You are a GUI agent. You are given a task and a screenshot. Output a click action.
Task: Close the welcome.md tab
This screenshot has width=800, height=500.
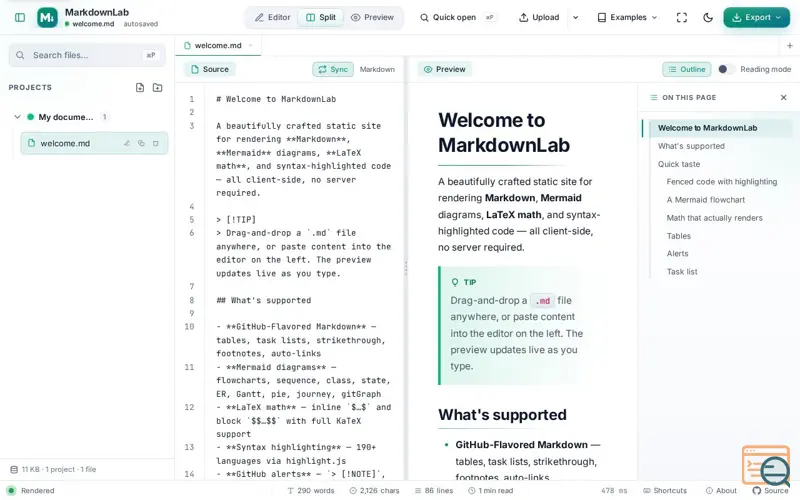pyautogui.click(x=251, y=45)
